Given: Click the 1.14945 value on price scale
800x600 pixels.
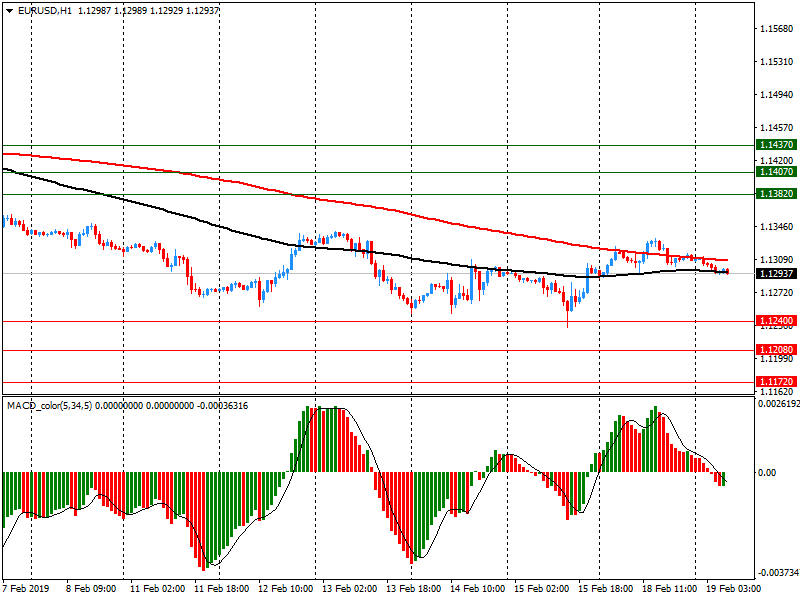Looking at the screenshot, I should (x=776, y=95).
